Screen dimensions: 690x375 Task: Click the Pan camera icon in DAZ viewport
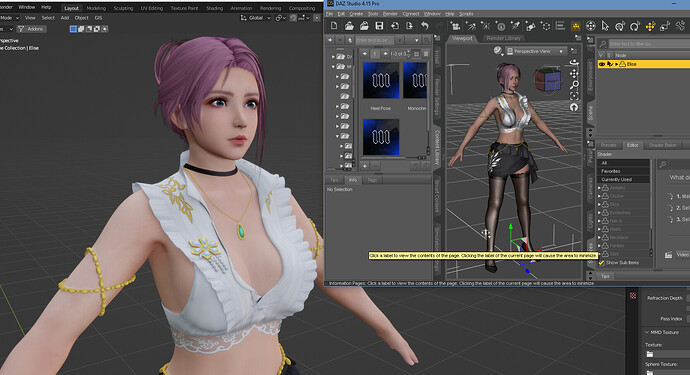point(574,74)
